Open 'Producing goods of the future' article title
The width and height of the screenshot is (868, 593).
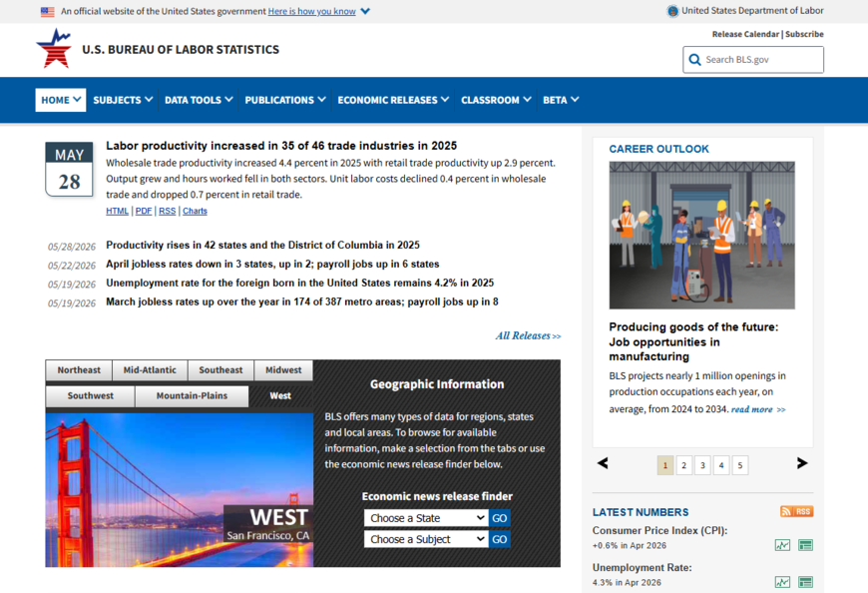(693, 341)
